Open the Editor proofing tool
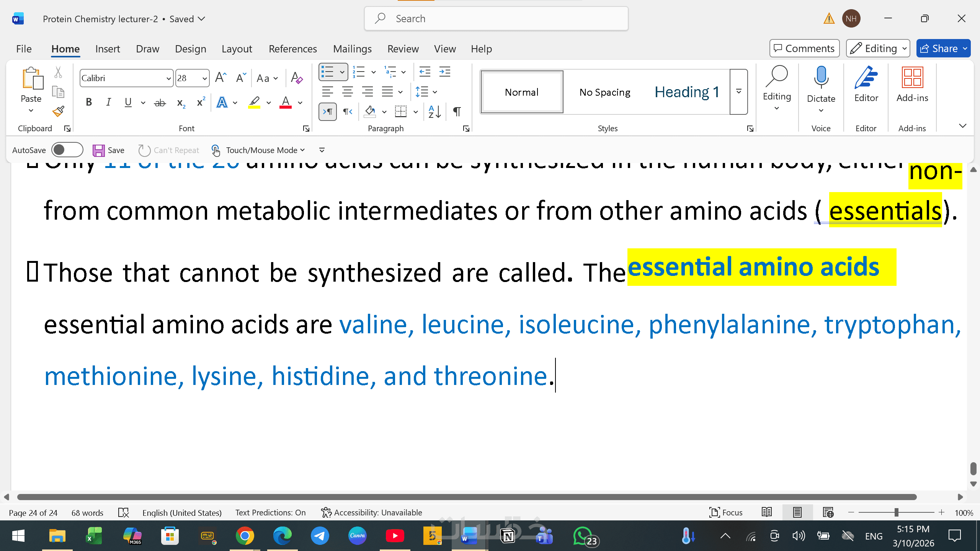 pyautogui.click(x=866, y=84)
